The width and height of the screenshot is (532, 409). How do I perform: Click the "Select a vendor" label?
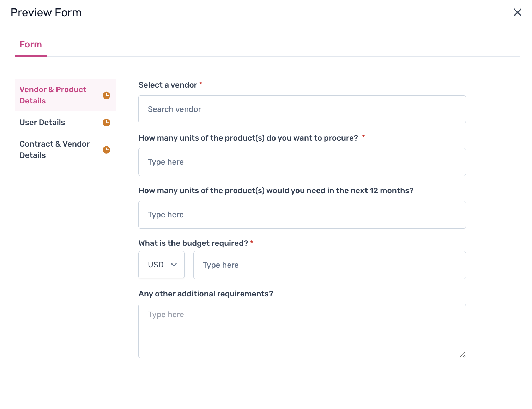(x=168, y=85)
